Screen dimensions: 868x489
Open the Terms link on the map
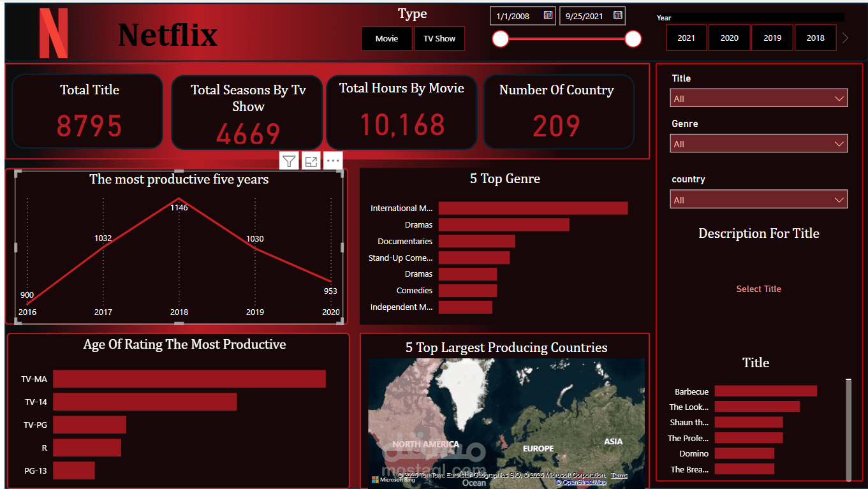(619, 475)
